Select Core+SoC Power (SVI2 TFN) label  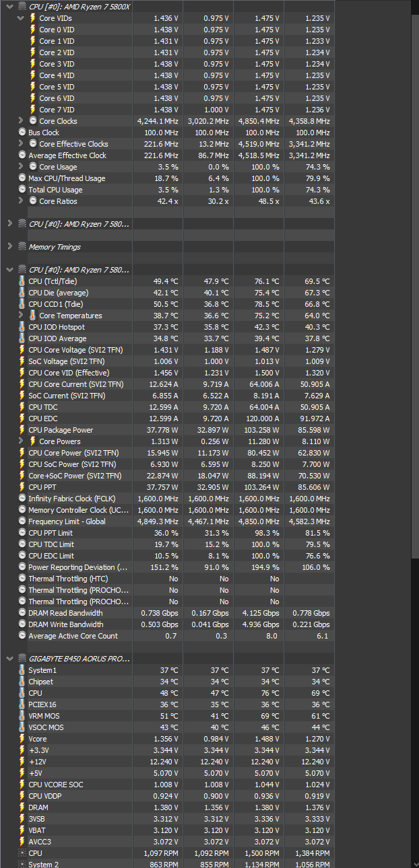tap(75, 476)
